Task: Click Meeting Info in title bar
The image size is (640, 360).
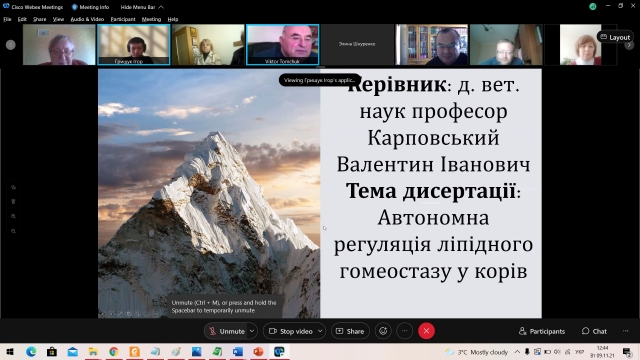Action: (x=90, y=7)
